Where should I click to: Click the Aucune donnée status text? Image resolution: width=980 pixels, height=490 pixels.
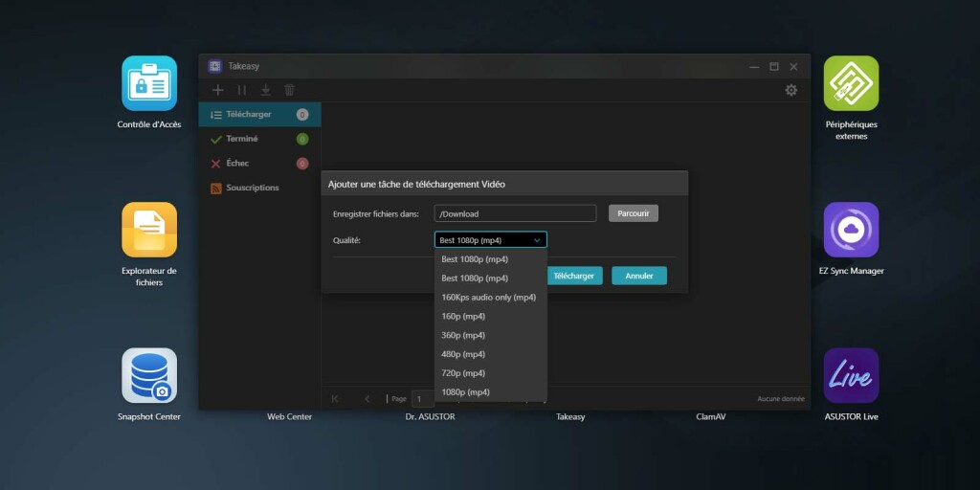pyautogui.click(x=781, y=399)
